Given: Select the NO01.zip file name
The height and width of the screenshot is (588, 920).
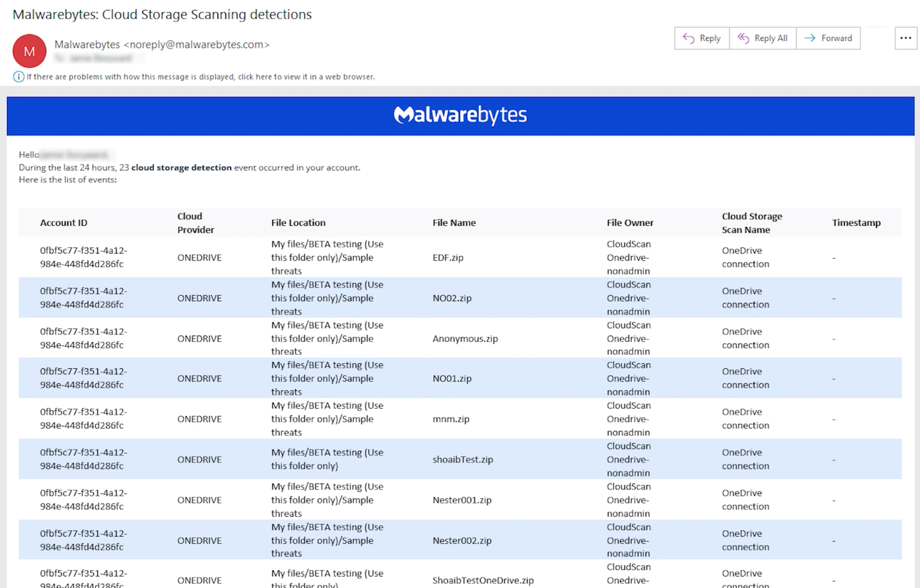Looking at the screenshot, I should click(452, 379).
